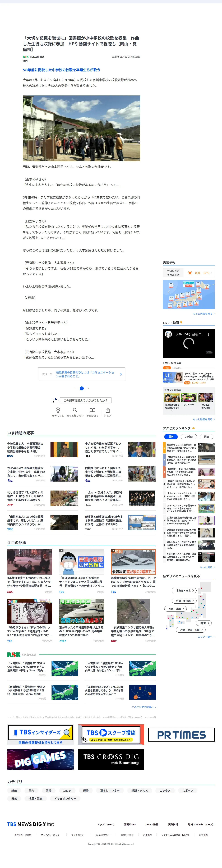Open the 1.11 昼のニュース live thumbnail
The image size is (222, 868).
point(173,378)
